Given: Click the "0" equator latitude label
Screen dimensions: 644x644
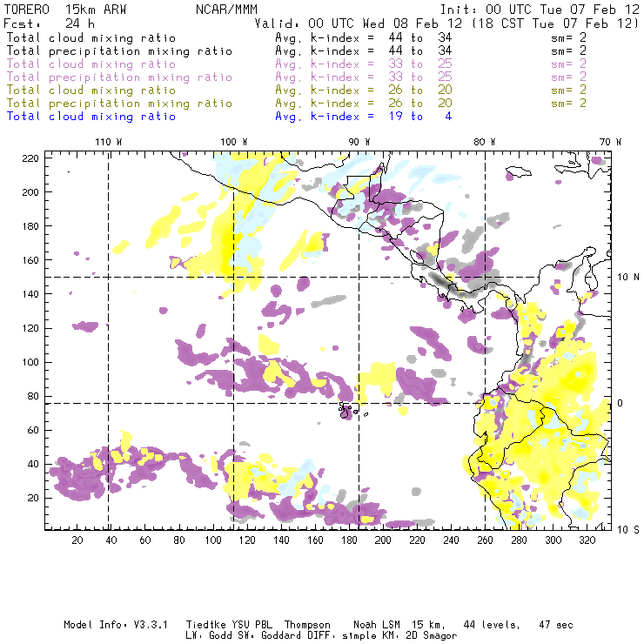Looking at the screenshot, I should tap(621, 403).
